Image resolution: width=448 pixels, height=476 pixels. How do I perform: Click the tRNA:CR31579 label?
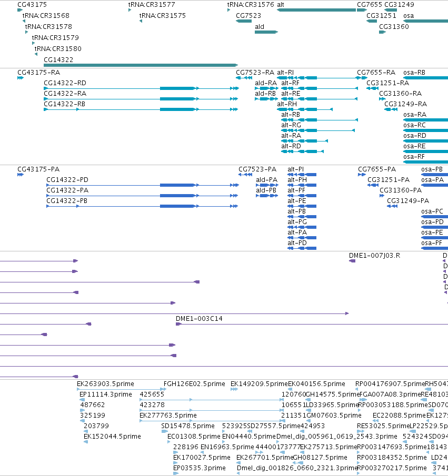55,38
